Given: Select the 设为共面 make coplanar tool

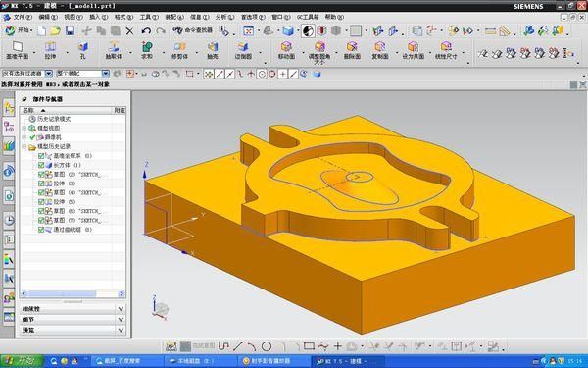Looking at the screenshot, I should pos(413,51).
